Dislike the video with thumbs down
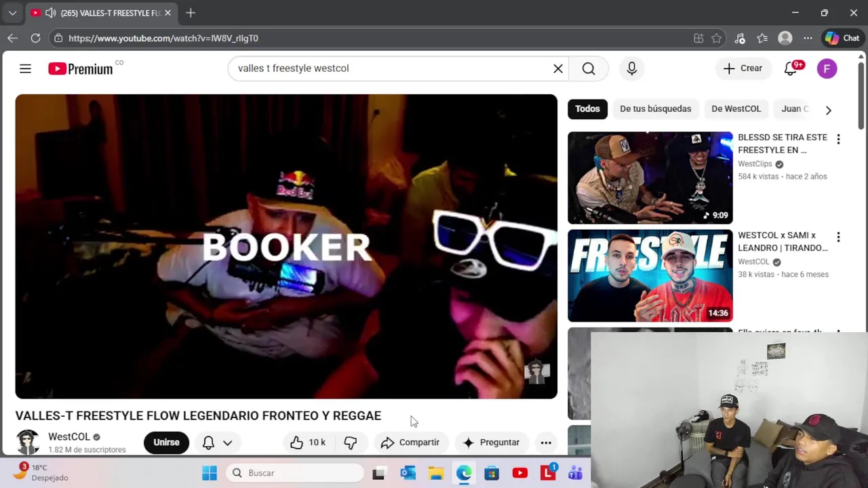868x488 pixels. [x=350, y=443]
